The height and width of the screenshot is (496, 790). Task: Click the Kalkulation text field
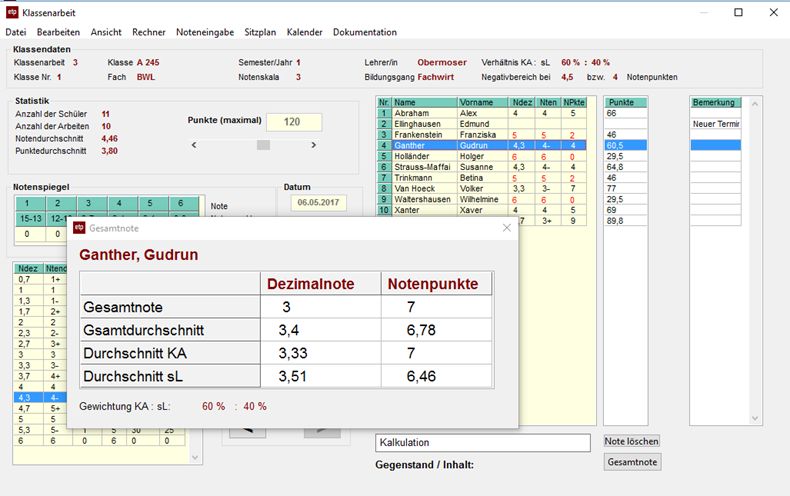coord(483,442)
